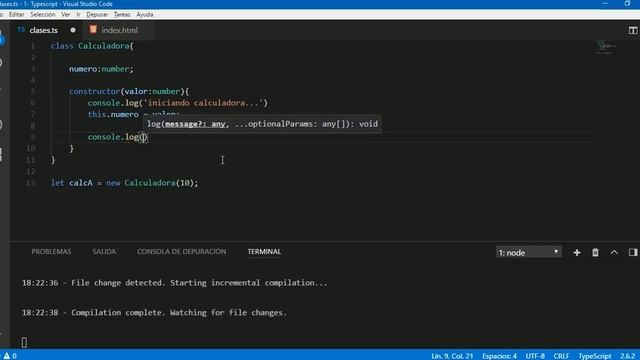Click 'File change detected' terminal line
The height and width of the screenshot is (360, 640).
tap(175, 283)
